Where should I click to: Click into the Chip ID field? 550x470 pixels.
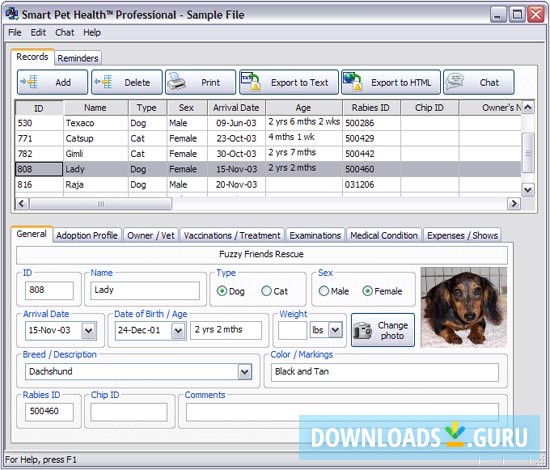[129, 412]
